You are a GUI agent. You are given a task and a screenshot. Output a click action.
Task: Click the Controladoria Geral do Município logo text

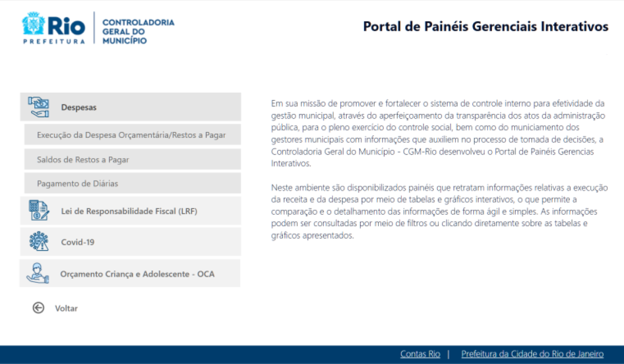138,32
